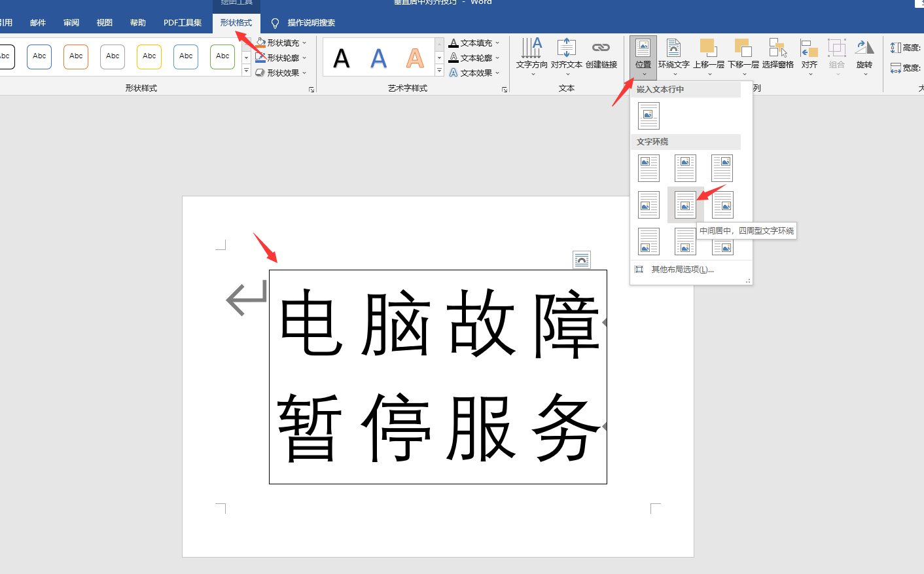Open 环绕文字 wrap text menu

tap(673, 57)
